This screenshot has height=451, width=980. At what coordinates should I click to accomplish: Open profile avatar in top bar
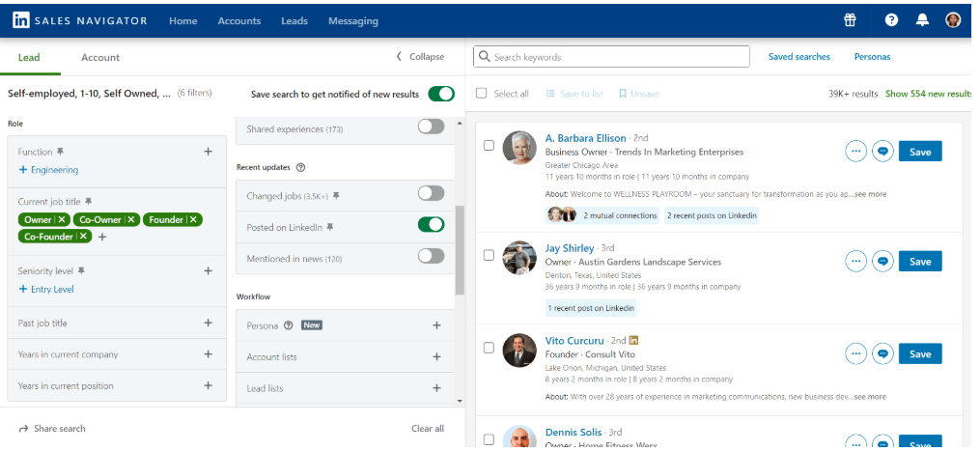pyautogui.click(x=953, y=20)
